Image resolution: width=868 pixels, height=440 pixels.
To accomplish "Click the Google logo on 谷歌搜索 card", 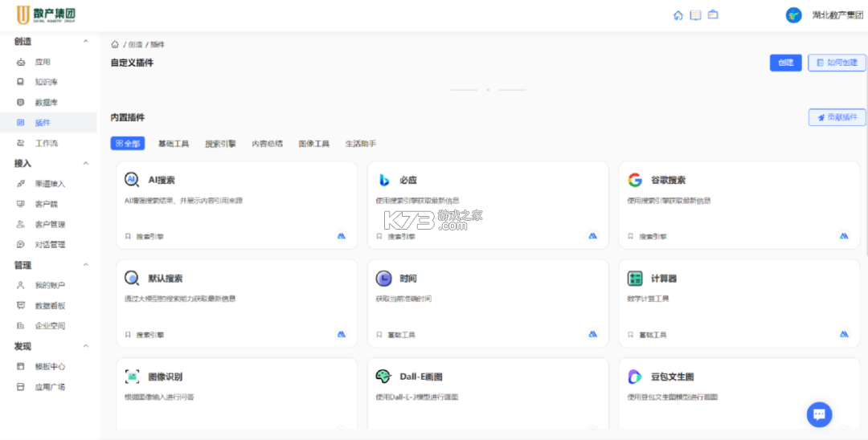I will coord(635,180).
